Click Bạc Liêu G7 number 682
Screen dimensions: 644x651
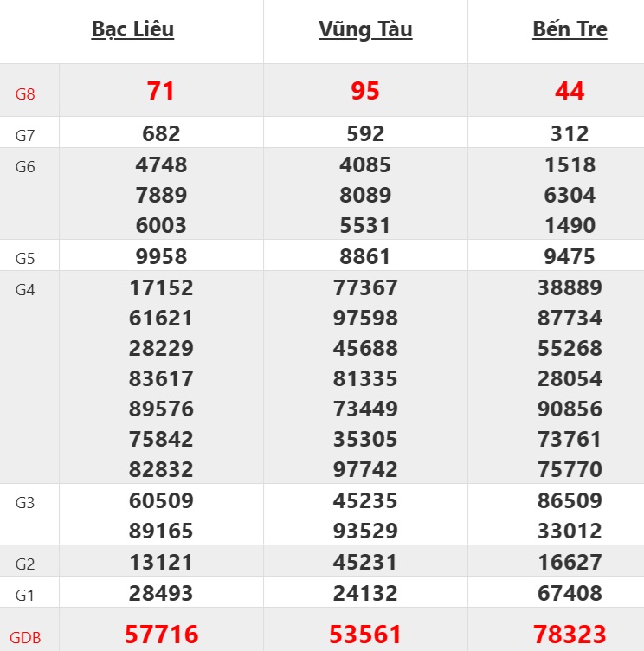(161, 134)
